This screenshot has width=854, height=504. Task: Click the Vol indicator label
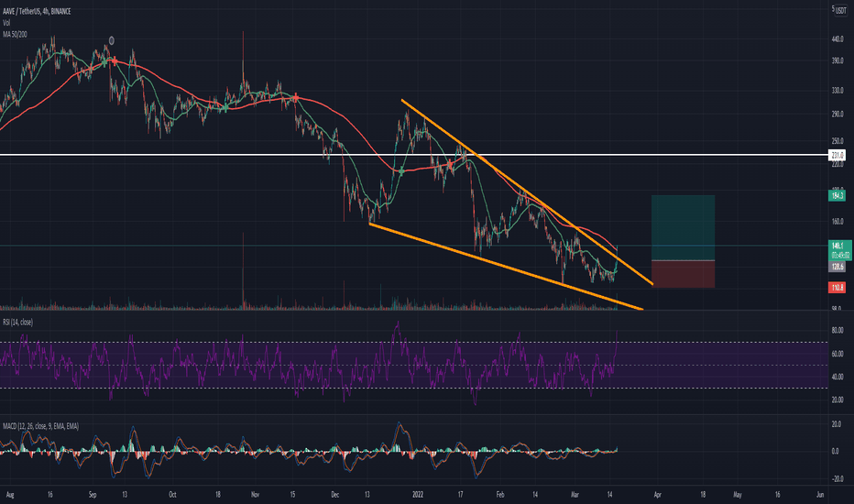point(6,23)
